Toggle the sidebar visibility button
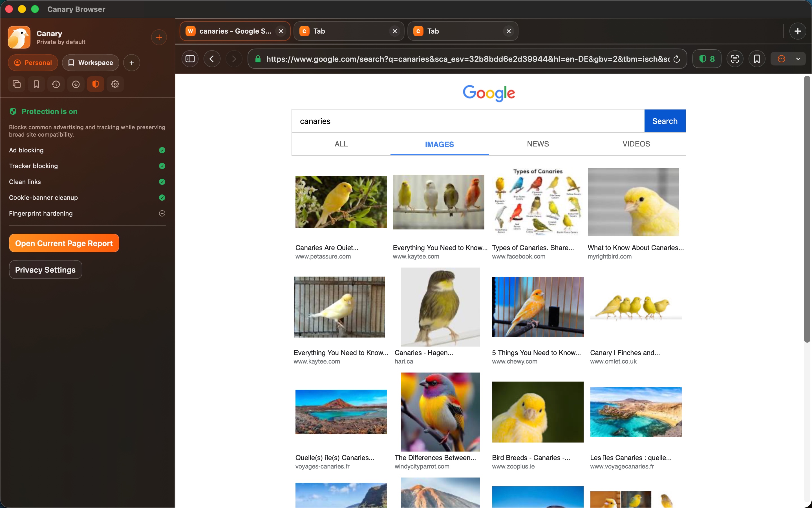The image size is (812, 508). (x=190, y=59)
